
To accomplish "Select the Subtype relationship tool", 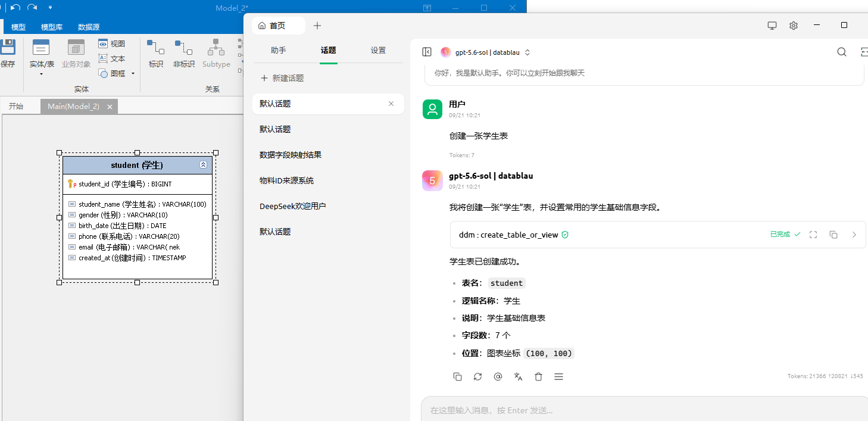I will tap(216, 54).
